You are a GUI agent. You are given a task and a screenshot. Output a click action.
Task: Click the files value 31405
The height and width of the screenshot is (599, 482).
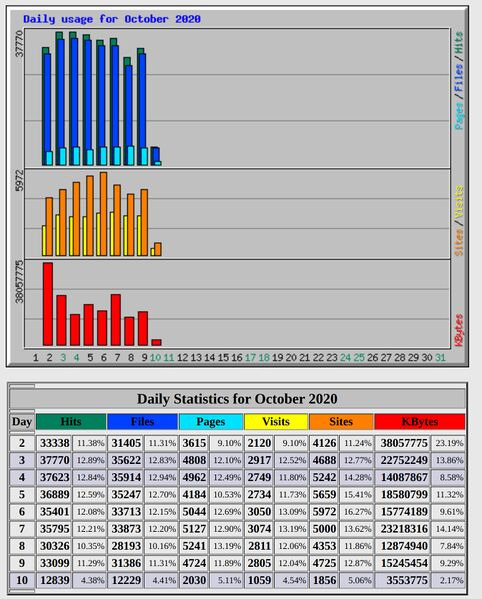pos(126,443)
